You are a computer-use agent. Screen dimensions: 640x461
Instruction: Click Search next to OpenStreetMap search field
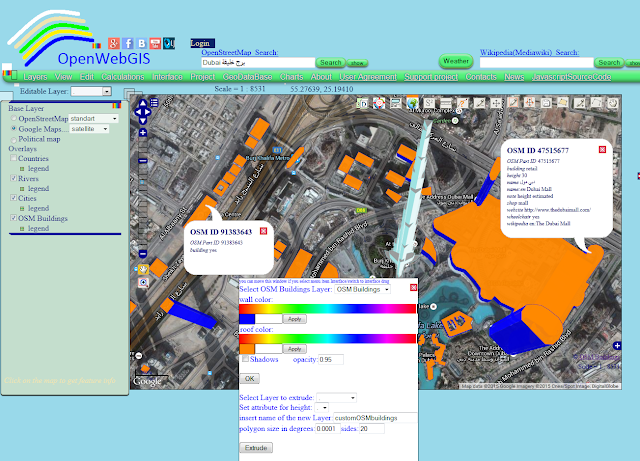[331, 62]
